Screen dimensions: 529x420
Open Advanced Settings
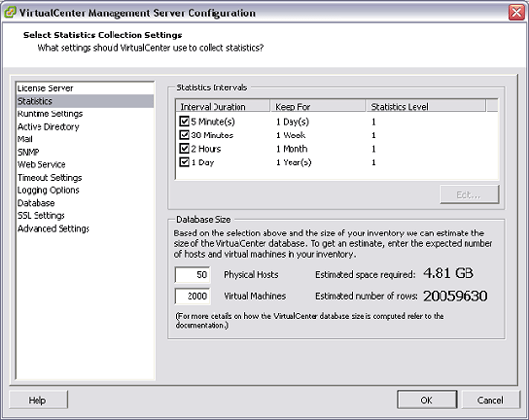pos(85,228)
